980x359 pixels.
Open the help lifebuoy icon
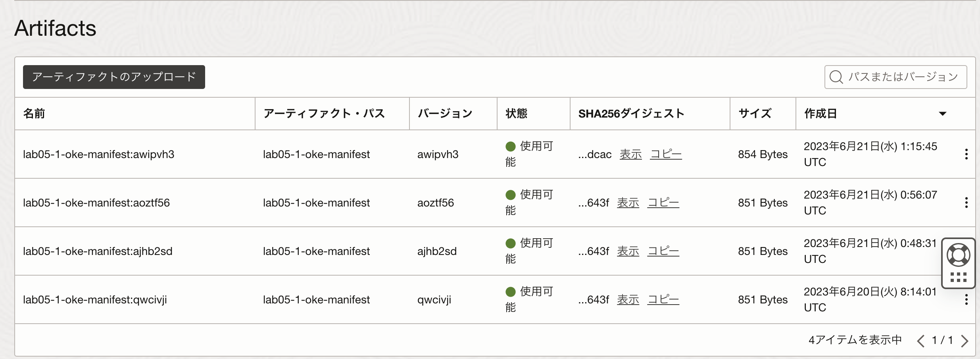(x=958, y=254)
